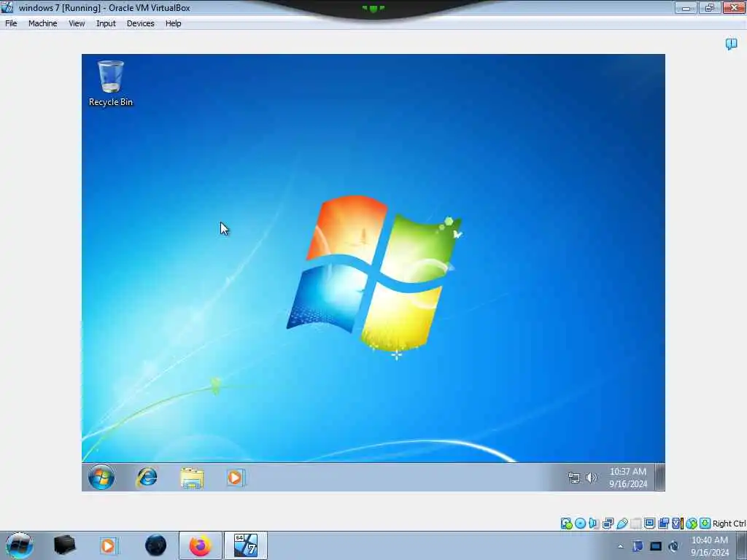Image resolution: width=747 pixels, height=560 pixels.
Task: Click the audio status icon in VirtualBox
Action: (594, 524)
